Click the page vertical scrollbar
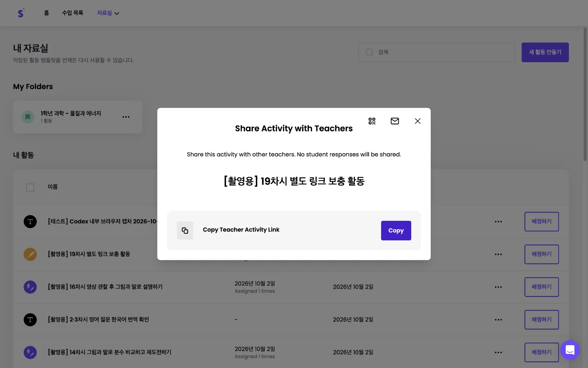Screen dimensions: 588x368 [x=585, y=94]
